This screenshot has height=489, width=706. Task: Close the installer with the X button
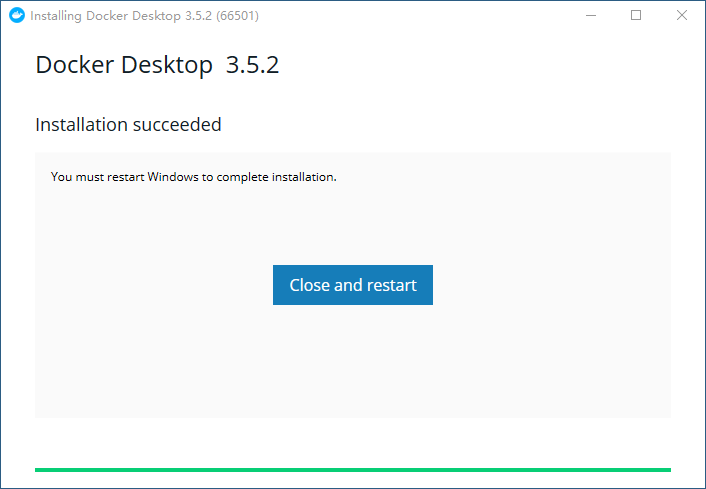pos(682,15)
